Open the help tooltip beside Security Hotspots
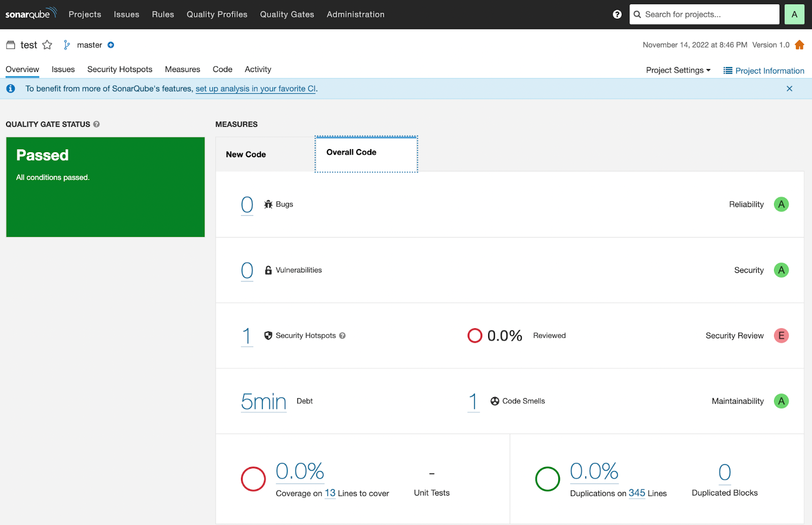 tap(342, 335)
